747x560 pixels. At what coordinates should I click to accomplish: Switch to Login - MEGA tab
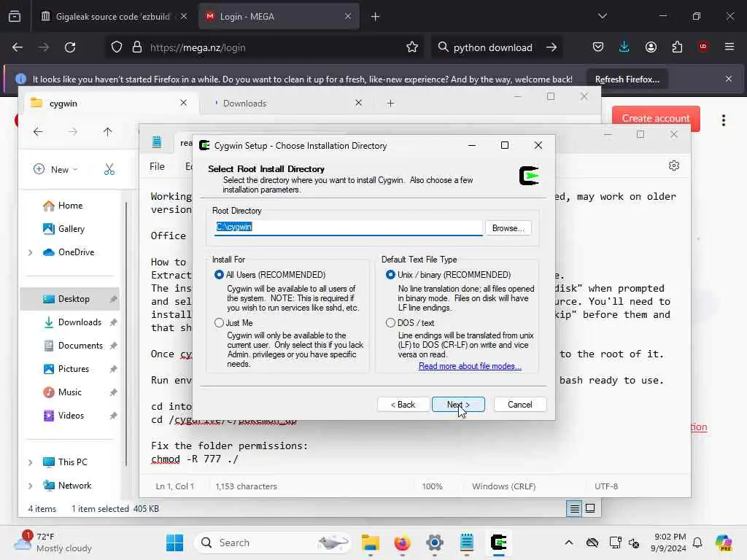click(x=279, y=16)
